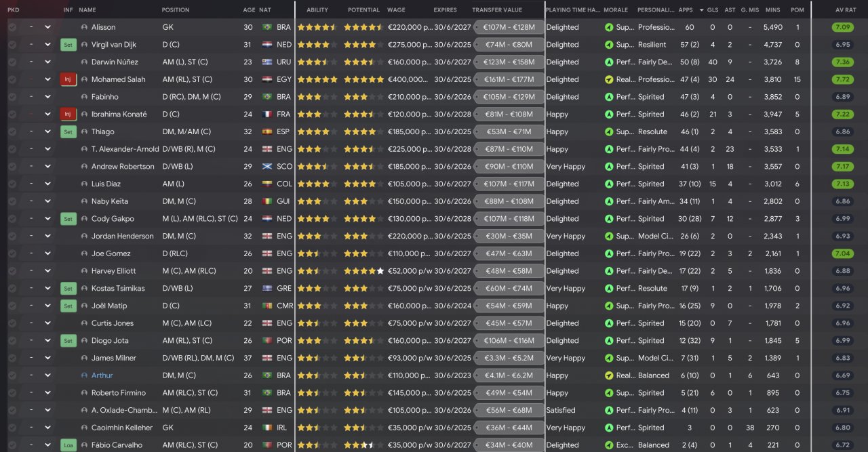
Task: Click the yellow morale icon in Arthur's row
Action: (x=609, y=375)
